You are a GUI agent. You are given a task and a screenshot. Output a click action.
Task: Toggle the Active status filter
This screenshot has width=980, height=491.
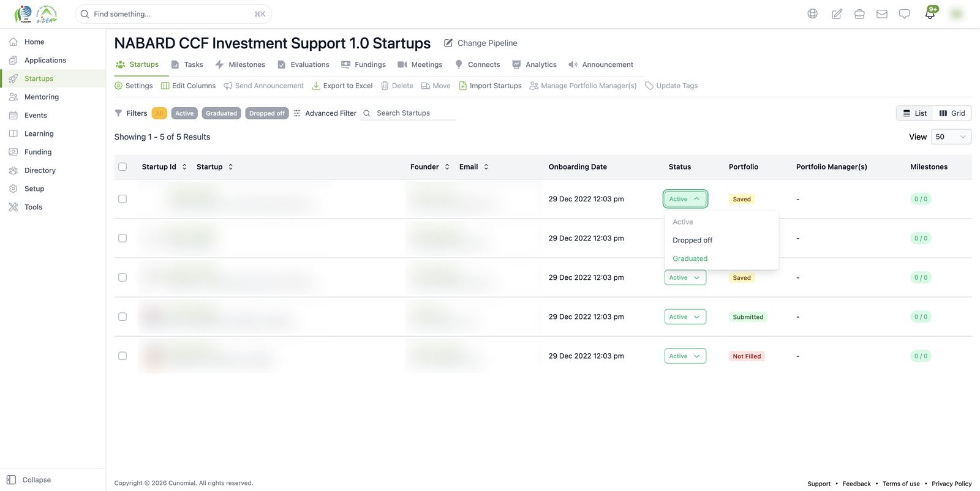click(x=184, y=113)
